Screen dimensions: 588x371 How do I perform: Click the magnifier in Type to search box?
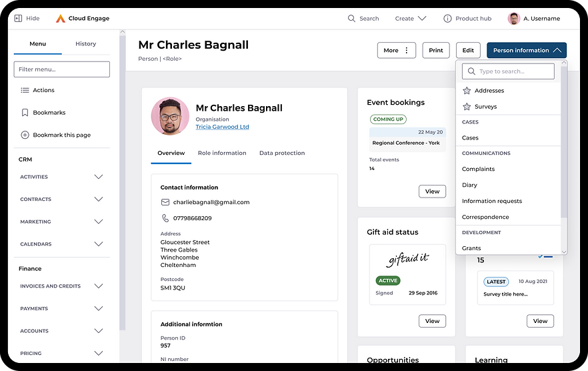point(471,71)
